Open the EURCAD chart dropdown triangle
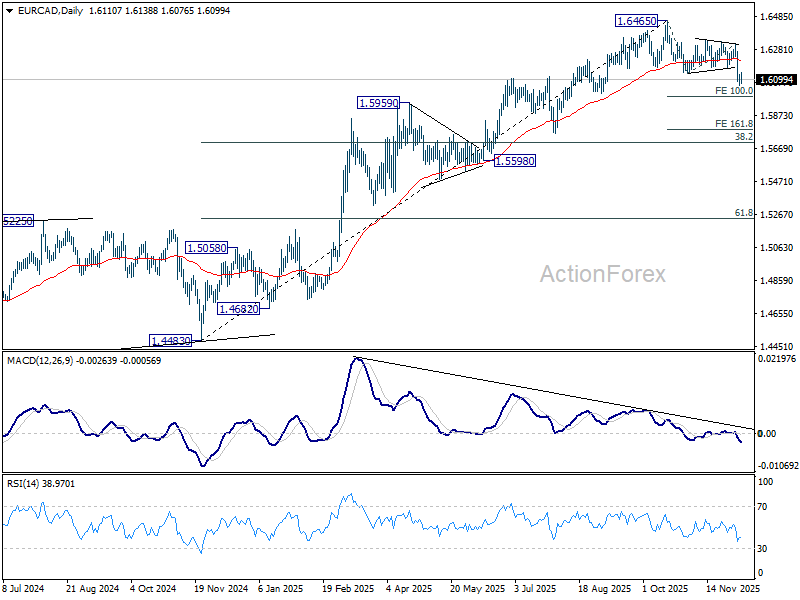 [x=10, y=11]
